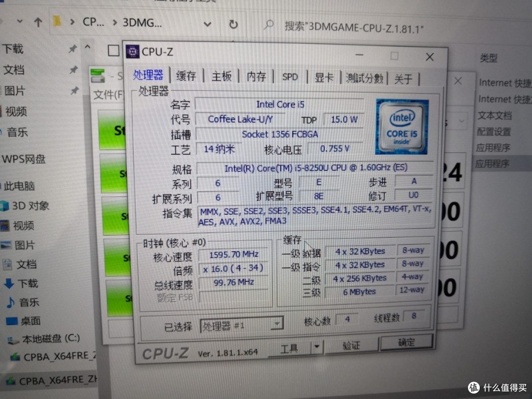This screenshot has height=399, width=532.
Task: Open 本地磁盘 (C:) in the navigation pane
Action: click(x=51, y=338)
